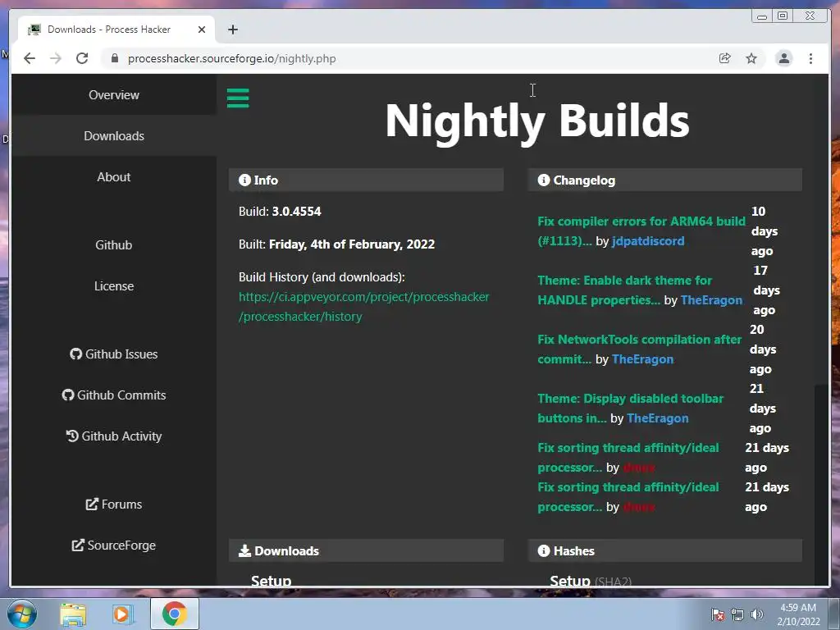The image size is (840, 630).
Task: Open the appveyor build history link
Action: click(x=363, y=307)
